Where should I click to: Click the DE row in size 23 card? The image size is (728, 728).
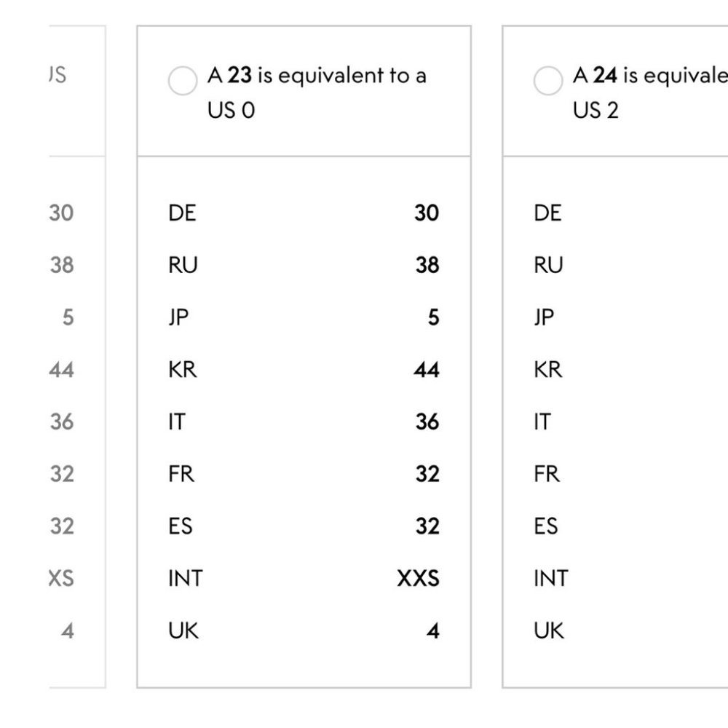(x=304, y=213)
